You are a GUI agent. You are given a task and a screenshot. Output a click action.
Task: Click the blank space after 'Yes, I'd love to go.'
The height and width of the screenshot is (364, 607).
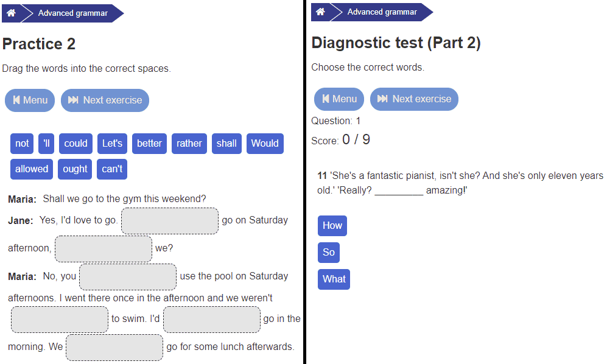[x=170, y=221]
